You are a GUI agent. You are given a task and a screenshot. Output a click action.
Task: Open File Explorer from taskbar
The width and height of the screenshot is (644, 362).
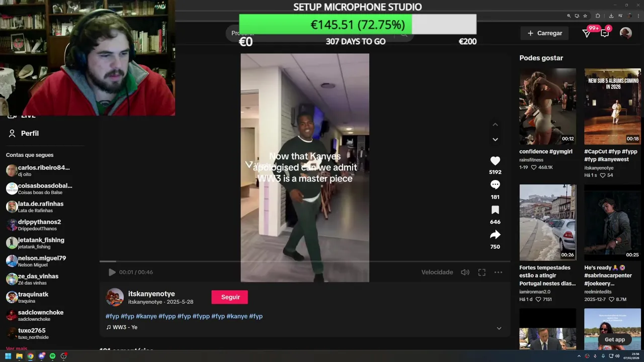(x=19, y=356)
